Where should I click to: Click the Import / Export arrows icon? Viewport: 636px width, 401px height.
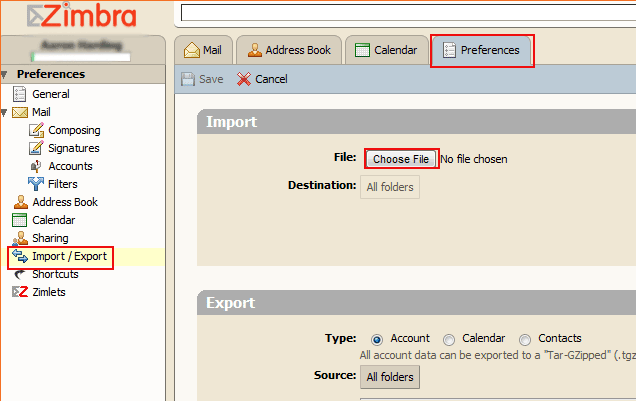20,256
